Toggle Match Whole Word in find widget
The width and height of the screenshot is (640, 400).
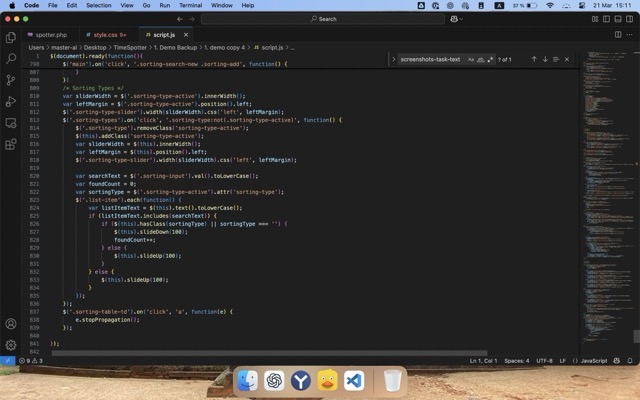coord(479,59)
